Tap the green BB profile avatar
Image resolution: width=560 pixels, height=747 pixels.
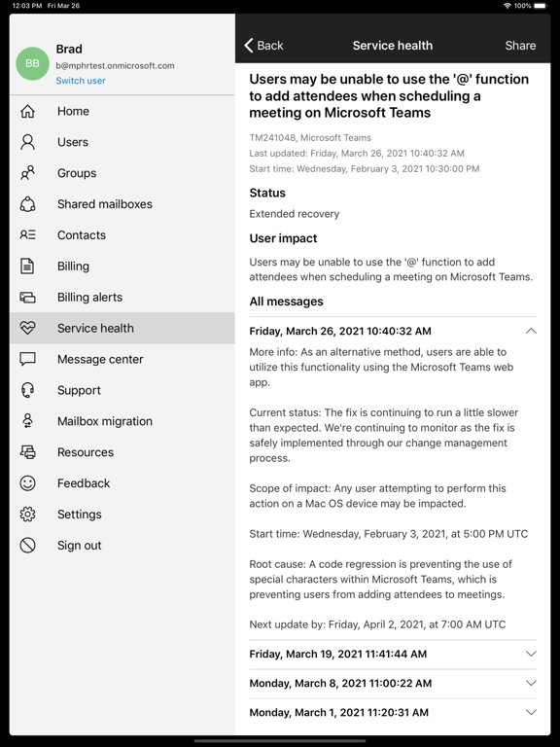coord(32,63)
